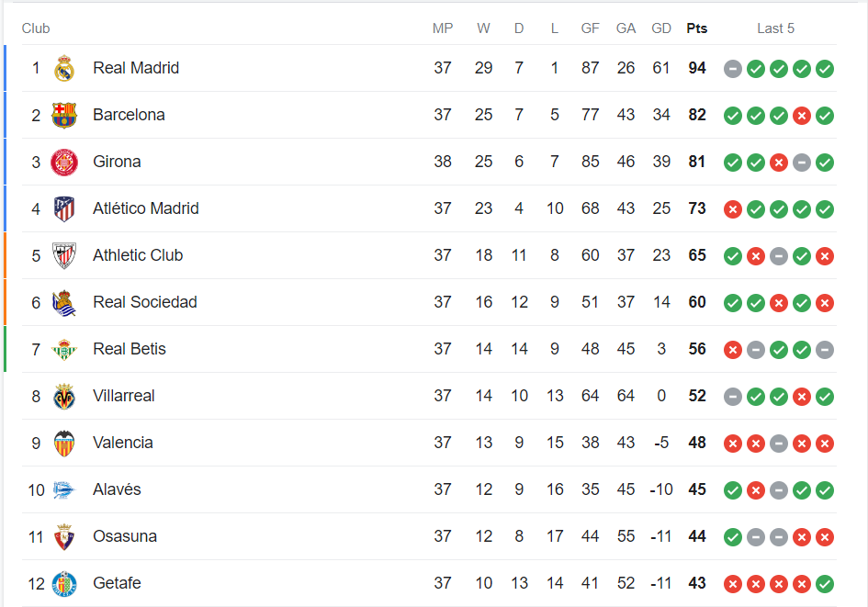
Task: Select the Girona club badge
Action: (x=64, y=163)
